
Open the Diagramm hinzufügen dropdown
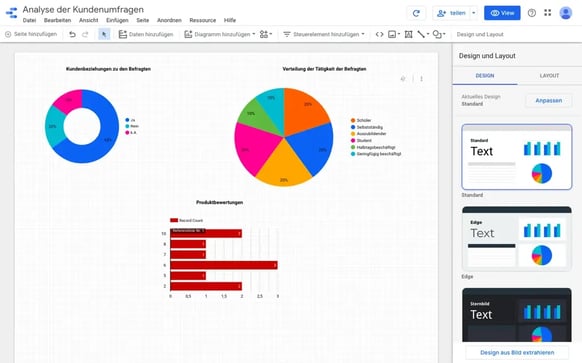(220, 35)
